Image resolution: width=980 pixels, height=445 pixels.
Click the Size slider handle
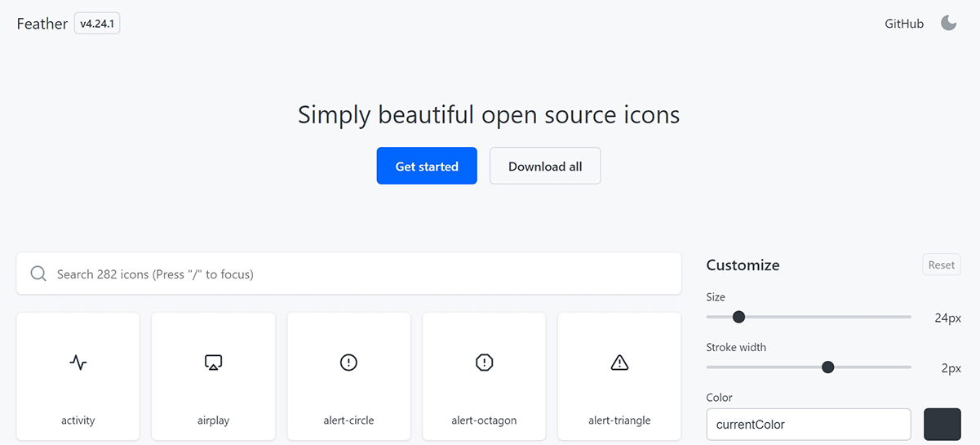(738, 317)
